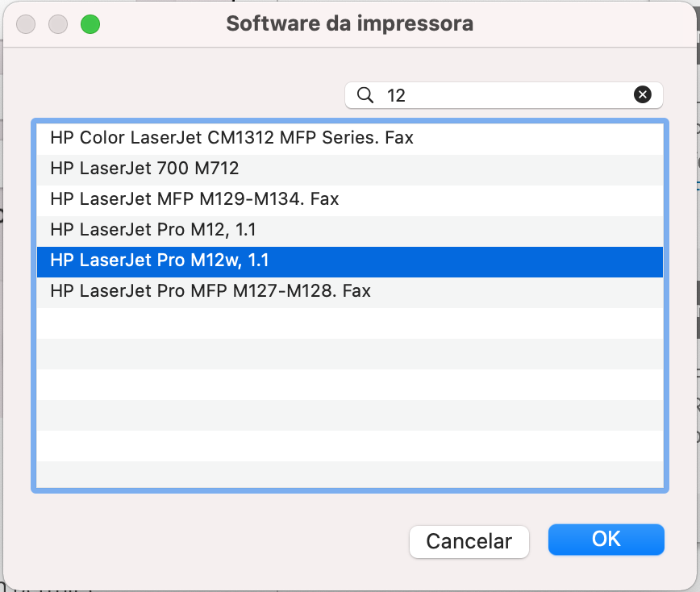
Task: Click the magnifying glass search icon
Action: click(365, 95)
